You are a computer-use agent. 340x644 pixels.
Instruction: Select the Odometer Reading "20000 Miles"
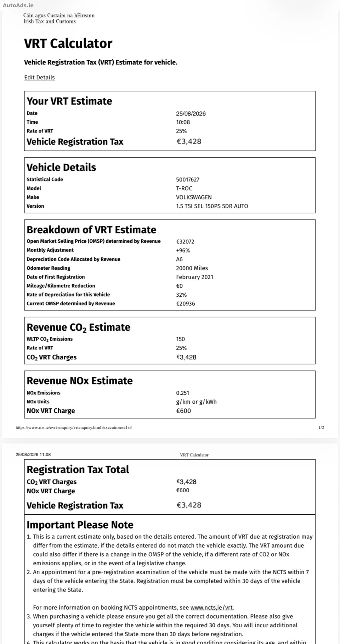pyautogui.click(x=192, y=268)
